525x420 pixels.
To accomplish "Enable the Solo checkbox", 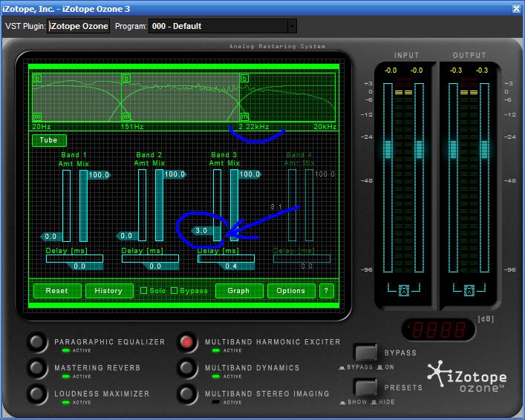I will point(144,290).
